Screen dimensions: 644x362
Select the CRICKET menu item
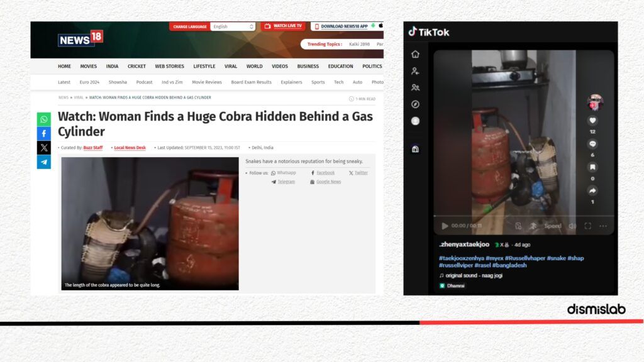click(x=136, y=66)
